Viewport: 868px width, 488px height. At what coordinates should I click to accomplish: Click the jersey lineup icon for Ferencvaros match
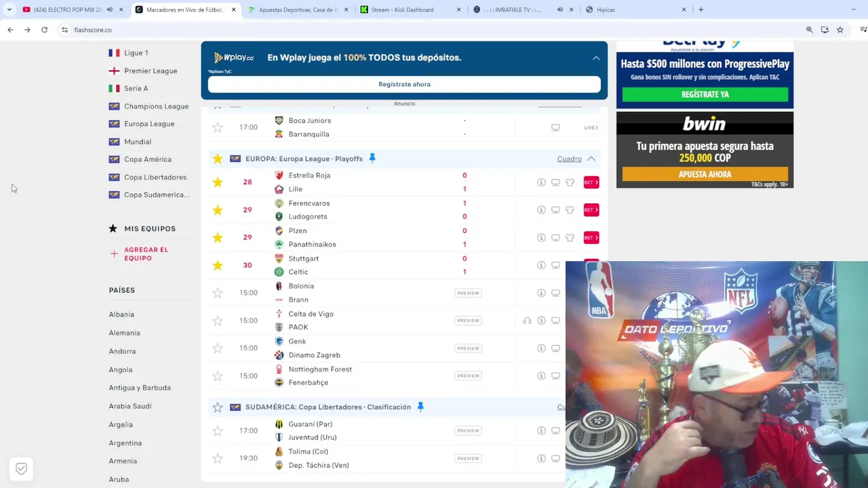570,210
